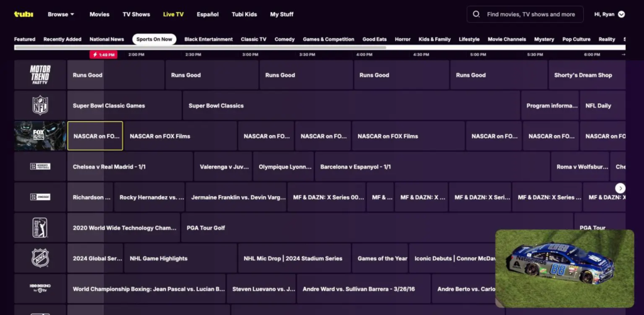Select the Good Eats tab

pos(375,40)
